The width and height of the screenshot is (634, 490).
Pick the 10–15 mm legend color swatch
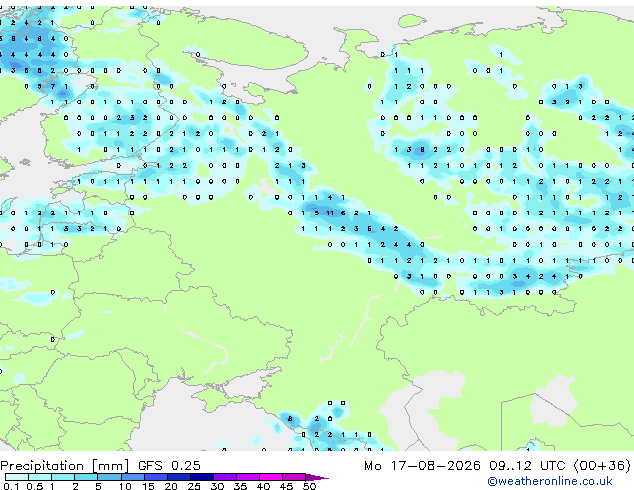pyautogui.click(x=133, y=477)
